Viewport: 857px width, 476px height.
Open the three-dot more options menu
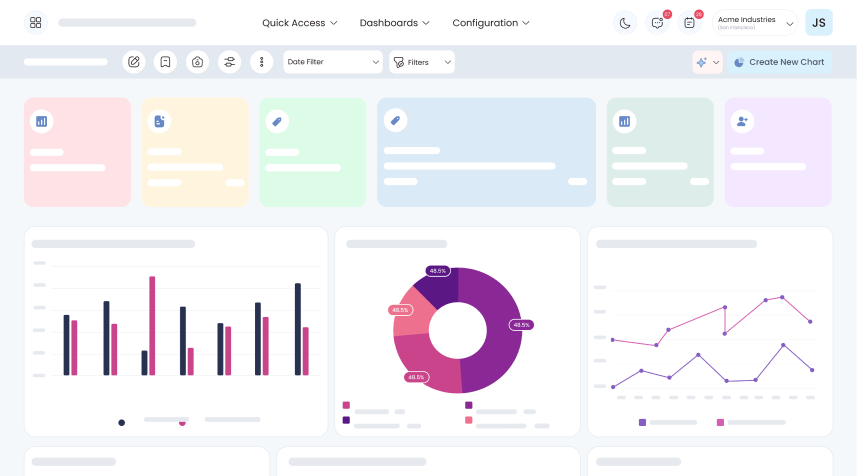point(261,62)
